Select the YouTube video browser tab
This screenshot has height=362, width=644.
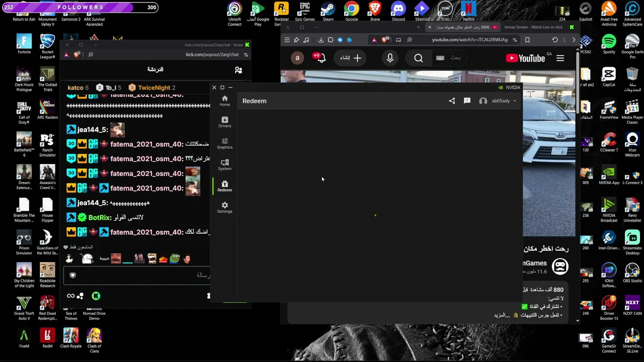pyautogui.click(x=463, y=27)
